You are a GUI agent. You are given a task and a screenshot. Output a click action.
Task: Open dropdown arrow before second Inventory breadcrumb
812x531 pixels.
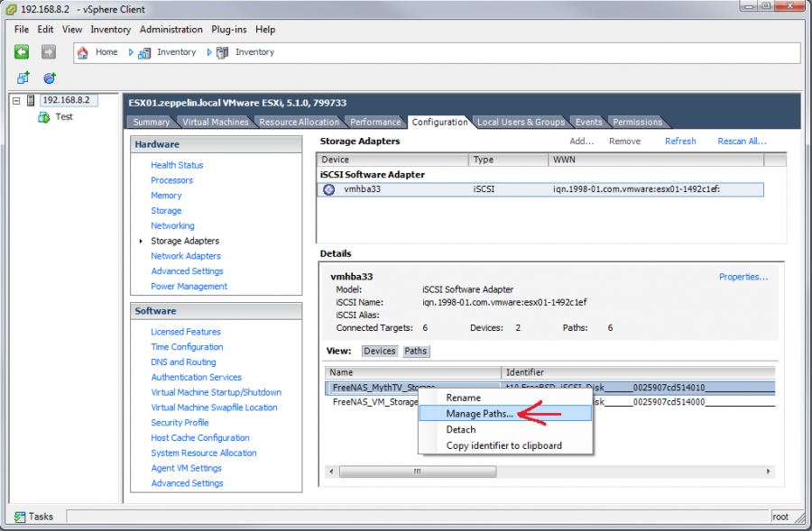click(x=209, y=52)
